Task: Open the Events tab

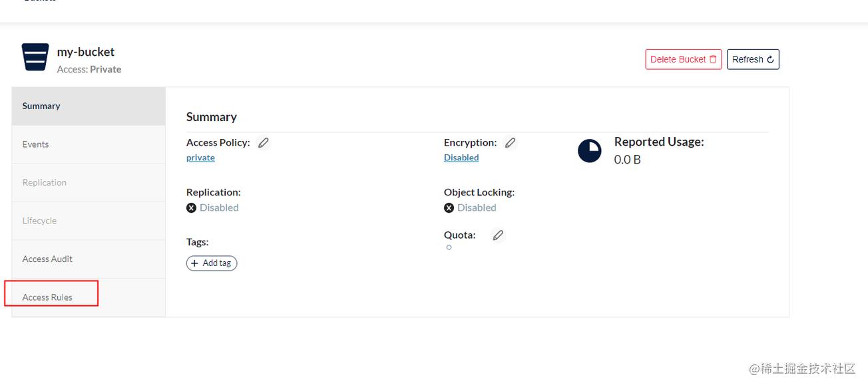Action: [x=36, y=144]
